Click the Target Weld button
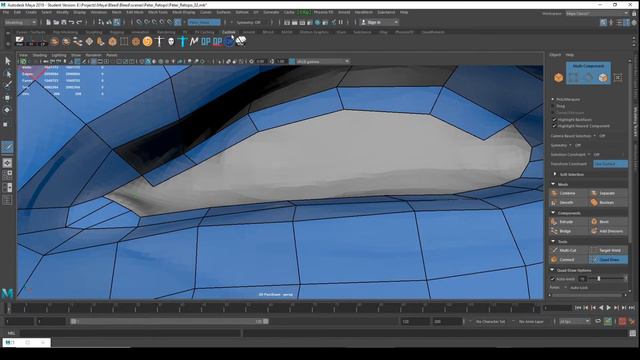 [x=609, y=250]
